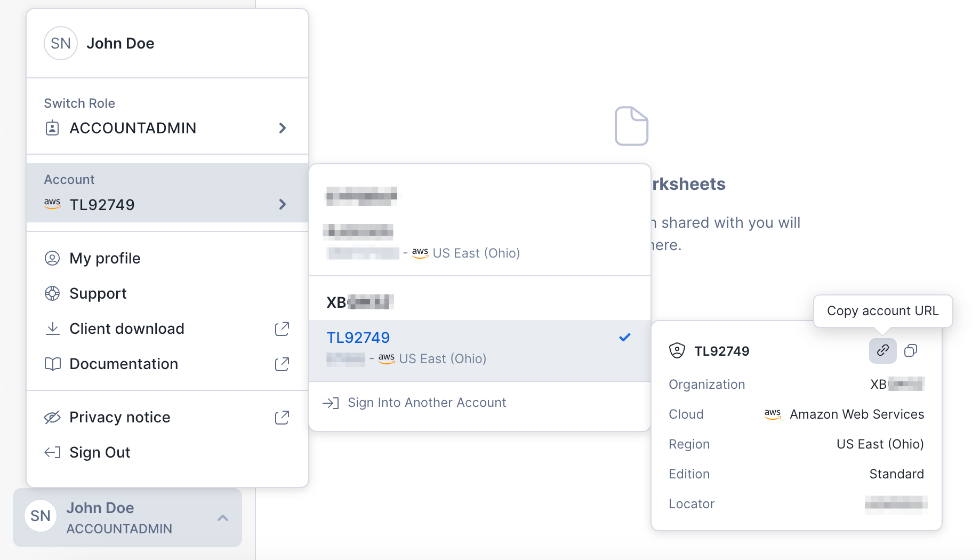Click the Standard edition value
The image size is (980, 560).
(x=897, y=474)
